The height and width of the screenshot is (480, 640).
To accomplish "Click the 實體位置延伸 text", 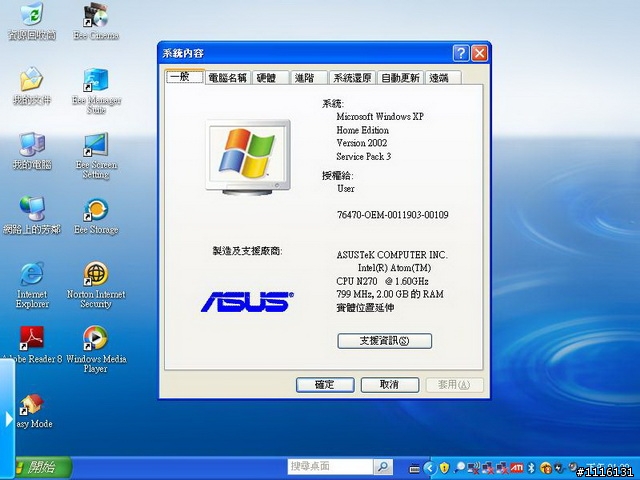I will pos(365,307).
